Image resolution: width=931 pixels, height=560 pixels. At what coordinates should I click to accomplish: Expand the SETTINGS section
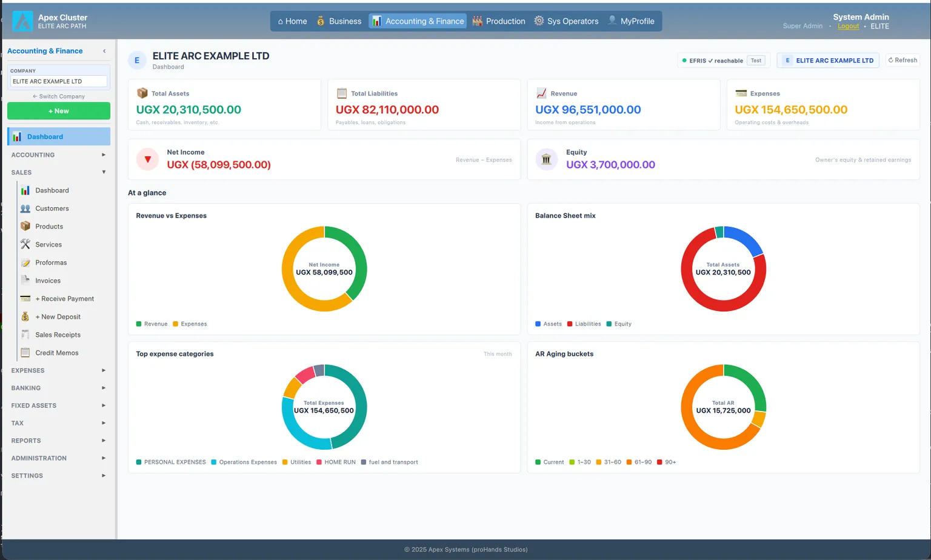click(58, 476)
